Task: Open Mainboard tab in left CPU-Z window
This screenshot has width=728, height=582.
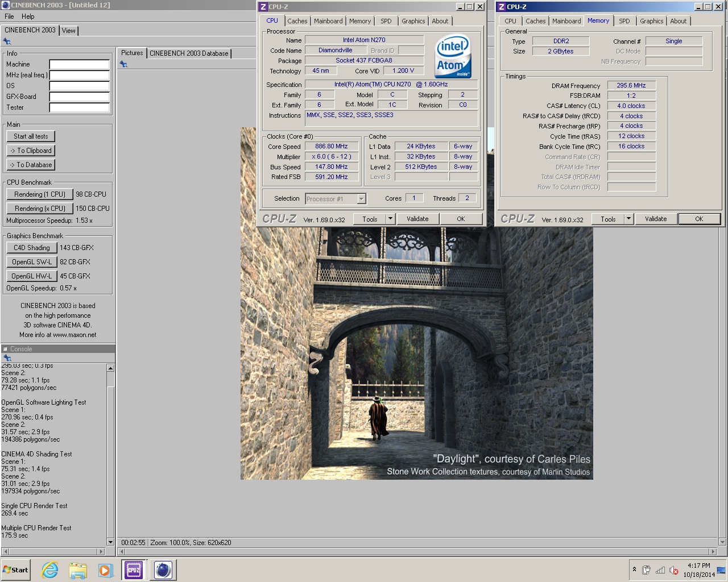Action: coord(328,21)
